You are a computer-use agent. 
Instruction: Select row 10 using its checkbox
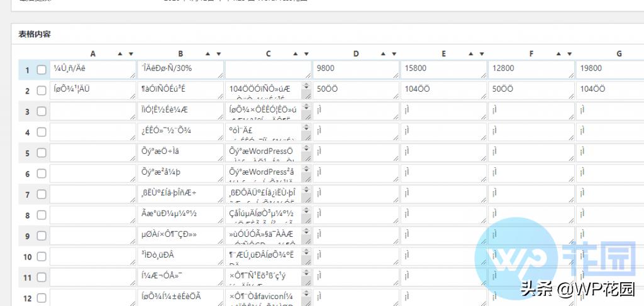coord(42,256)
